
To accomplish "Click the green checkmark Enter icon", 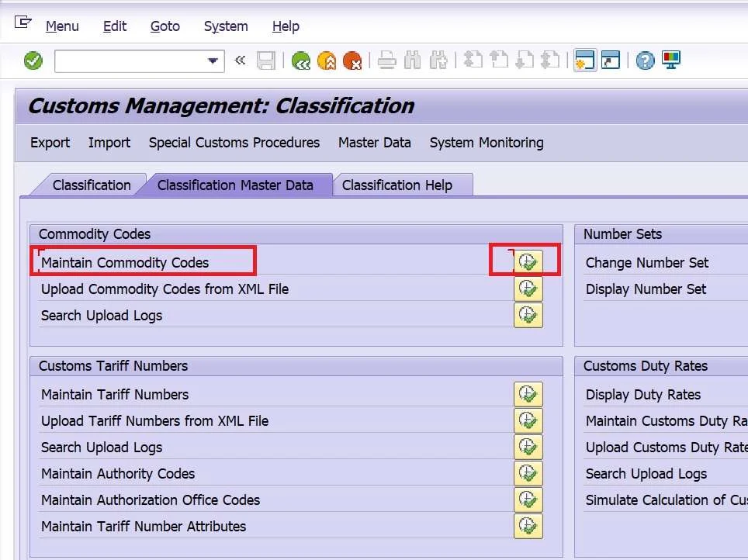I will coord(33,60).
